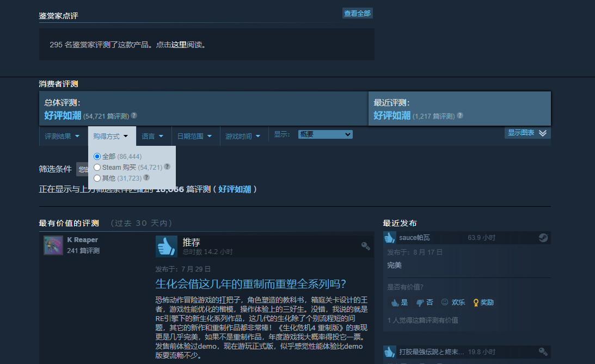Click the double chevron icon beside 显示图表

tap(543, 133)
